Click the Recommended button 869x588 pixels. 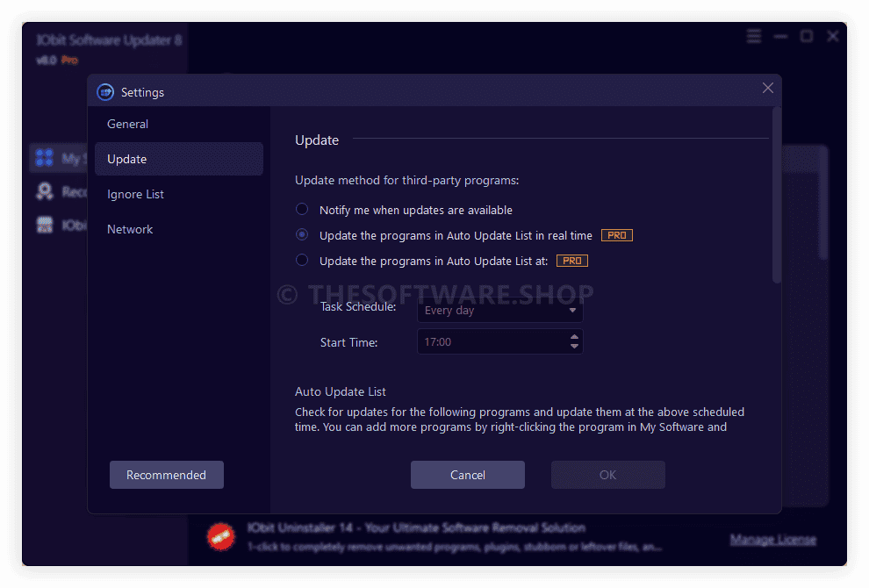[166, 475]
